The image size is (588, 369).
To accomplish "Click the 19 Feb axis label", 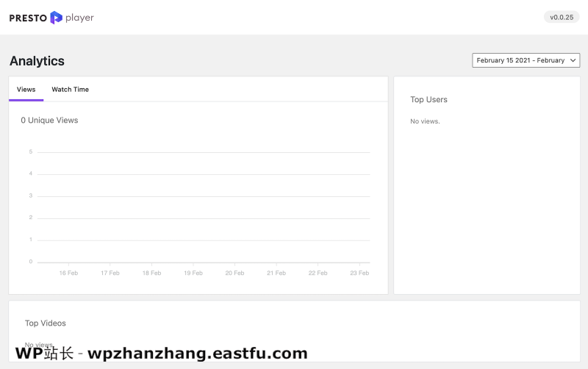I will [x=193, y=273].
